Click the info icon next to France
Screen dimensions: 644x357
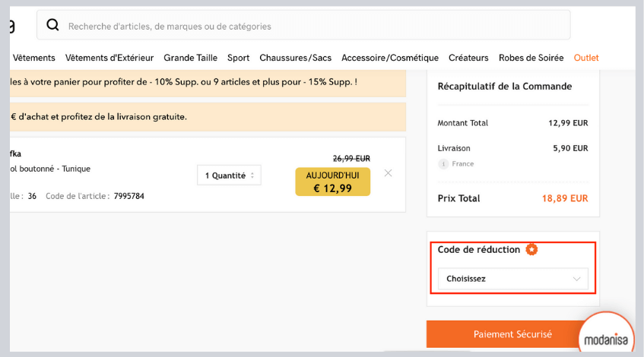click(x=443, y=164)
